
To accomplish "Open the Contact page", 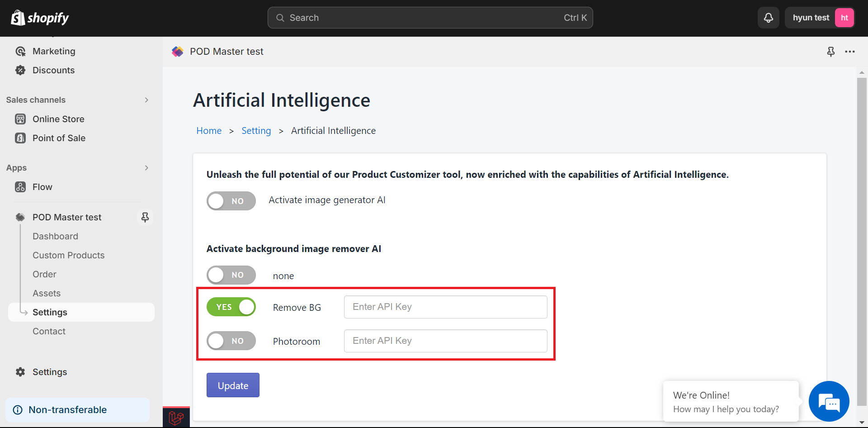I will pos(49,331).
